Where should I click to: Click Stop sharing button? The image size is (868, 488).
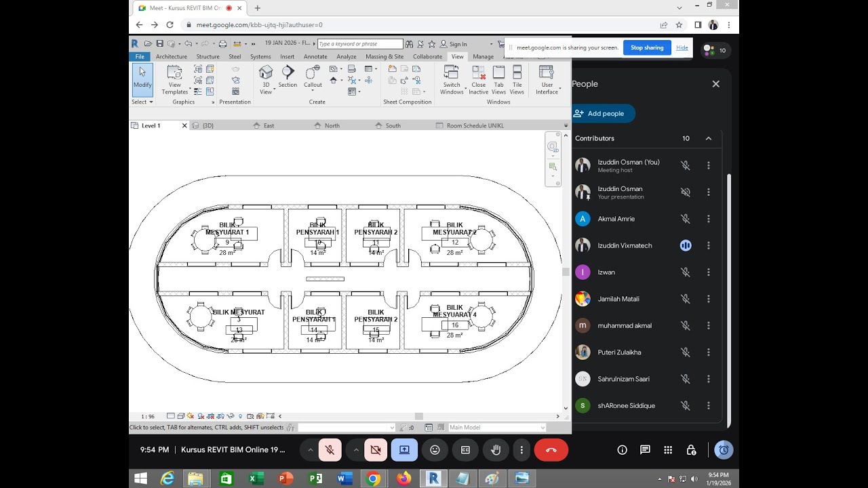point(647,47)
